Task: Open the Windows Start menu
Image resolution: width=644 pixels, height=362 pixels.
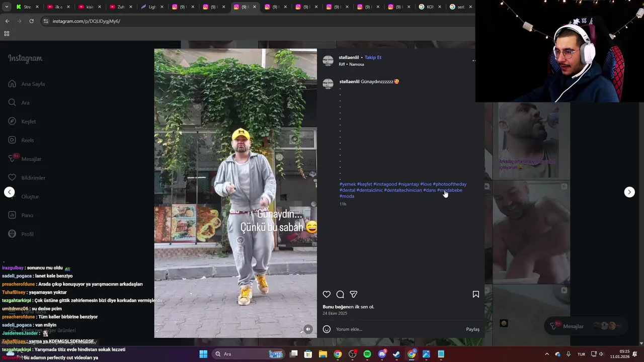Action: 203,354
